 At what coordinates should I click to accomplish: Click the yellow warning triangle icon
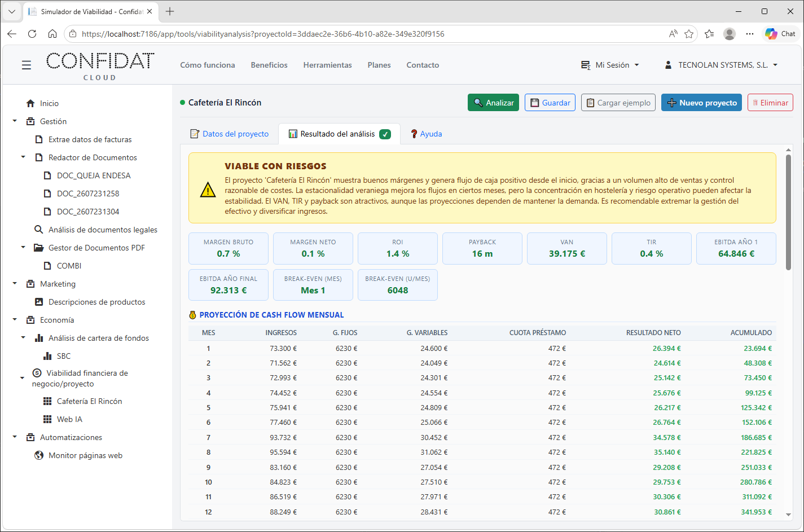tap(208, 190)
